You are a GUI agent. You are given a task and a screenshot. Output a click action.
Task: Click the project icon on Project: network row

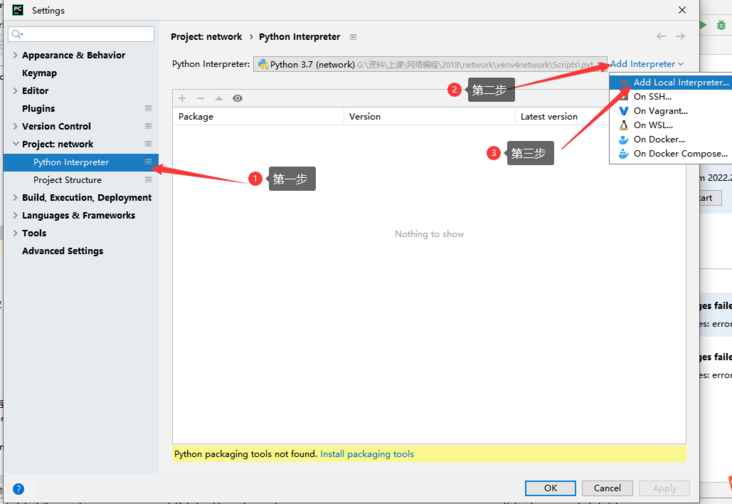[x=148, y=144]
